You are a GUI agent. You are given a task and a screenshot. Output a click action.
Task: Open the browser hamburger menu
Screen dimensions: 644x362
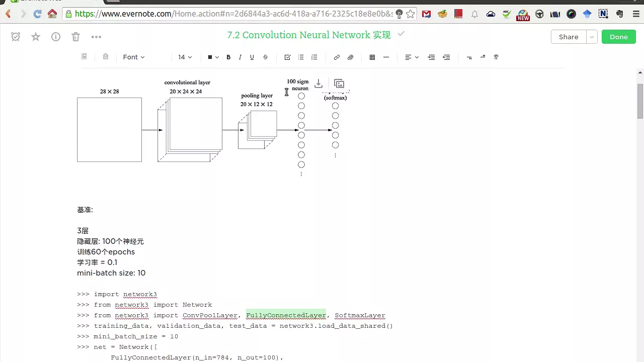[x=636, y=14]
